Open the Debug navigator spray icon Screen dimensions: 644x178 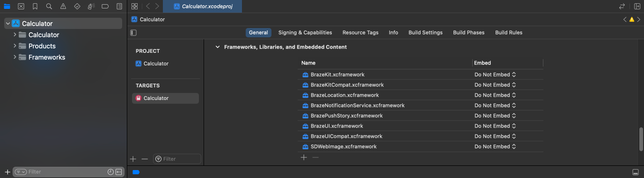click(x=91, y=7)
